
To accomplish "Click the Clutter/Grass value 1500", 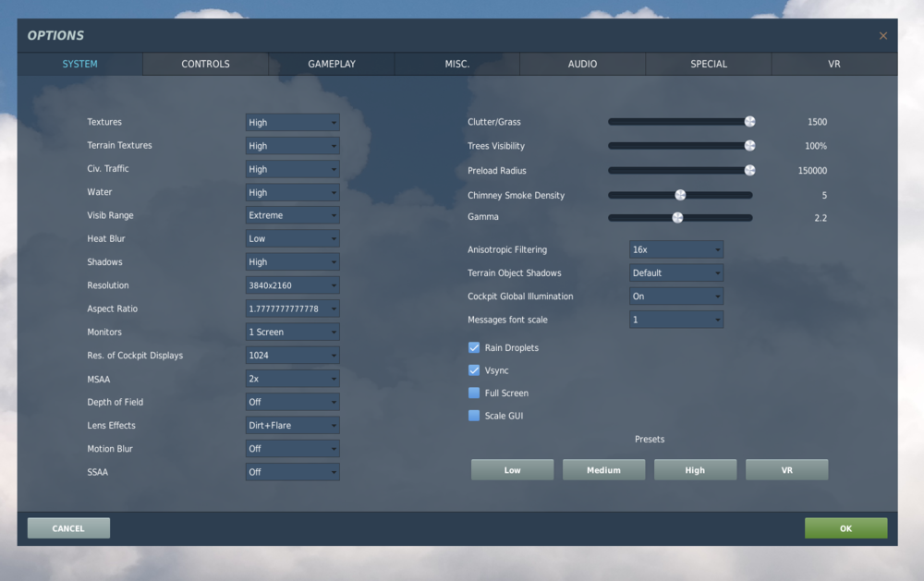I will pos(818,122).
